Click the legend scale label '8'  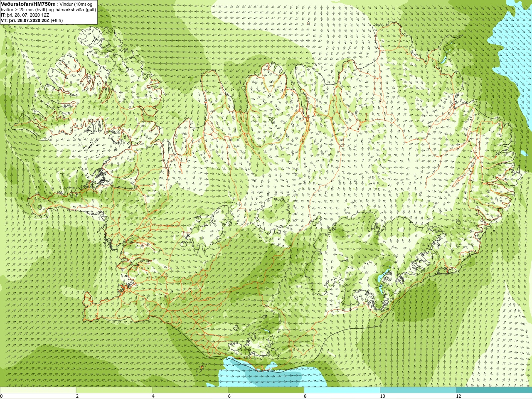tap(305, 396)
